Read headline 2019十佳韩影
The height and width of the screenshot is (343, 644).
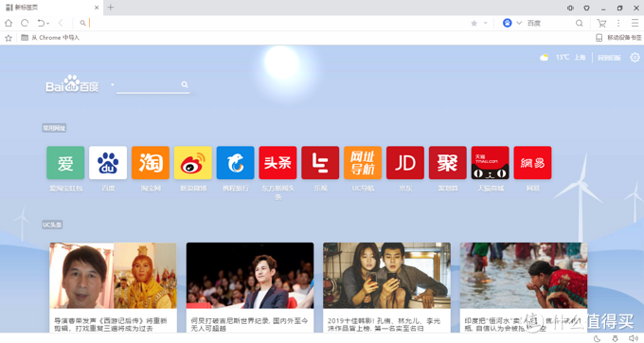coord(384,324)
